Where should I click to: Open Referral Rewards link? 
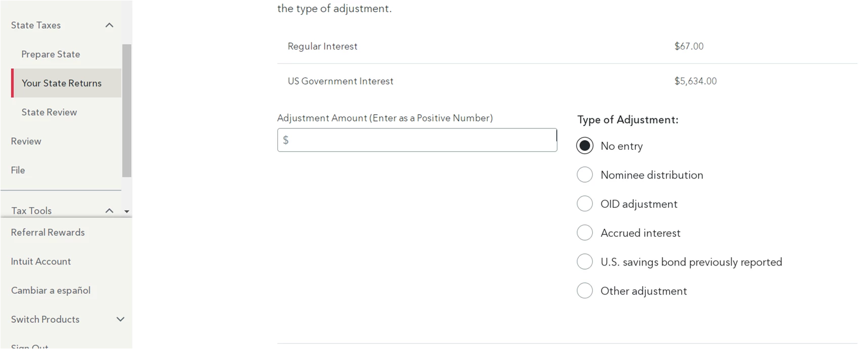coord(48,232)
